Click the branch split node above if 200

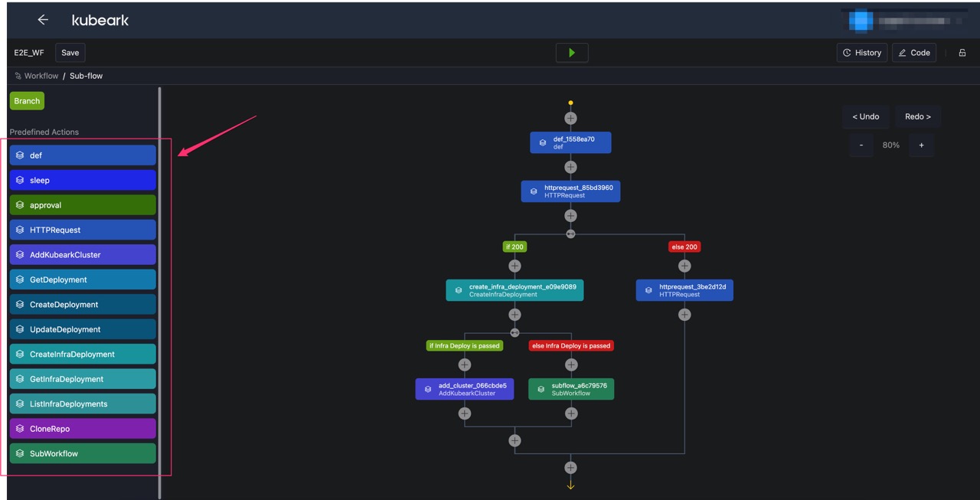pyautogui.click(x=570, y=234)
